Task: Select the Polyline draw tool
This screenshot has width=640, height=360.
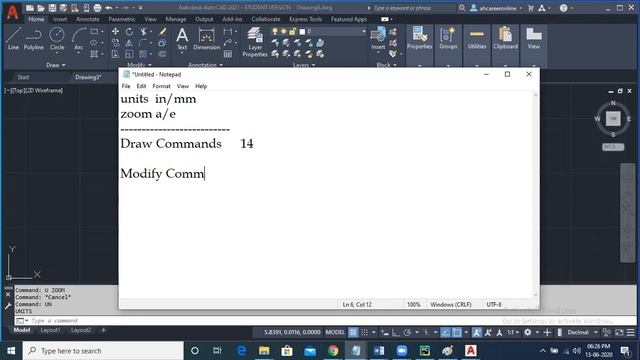Action: (33, 39)
